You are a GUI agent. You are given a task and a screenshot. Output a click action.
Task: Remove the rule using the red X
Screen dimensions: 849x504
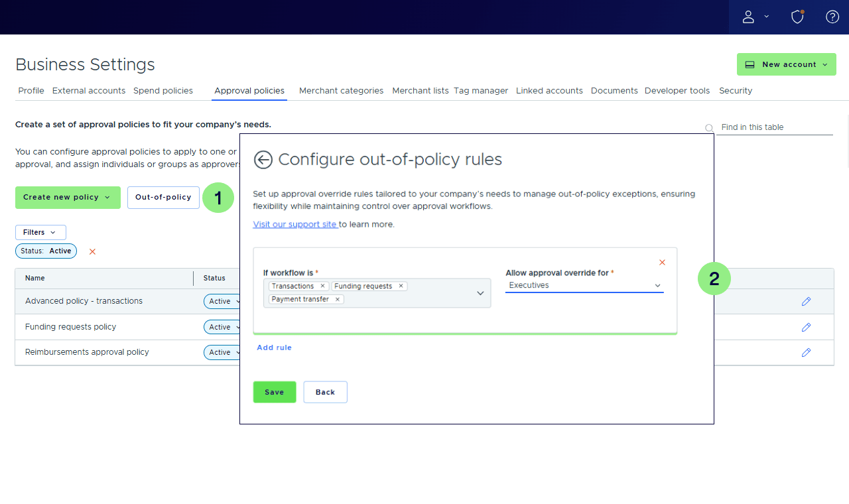click(x=661, y=262)
